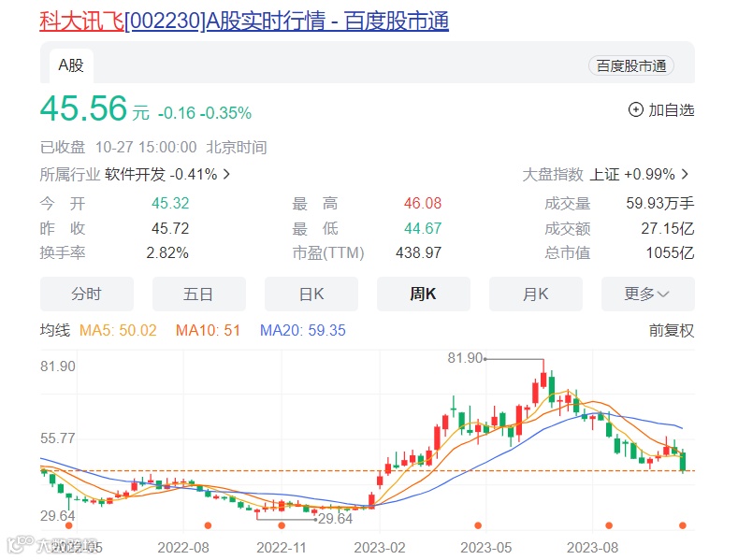Click the 市盈(TTM) value 438.97
Image resolution: width=738 pixels, height=560 pixels.
coord(418,252)
